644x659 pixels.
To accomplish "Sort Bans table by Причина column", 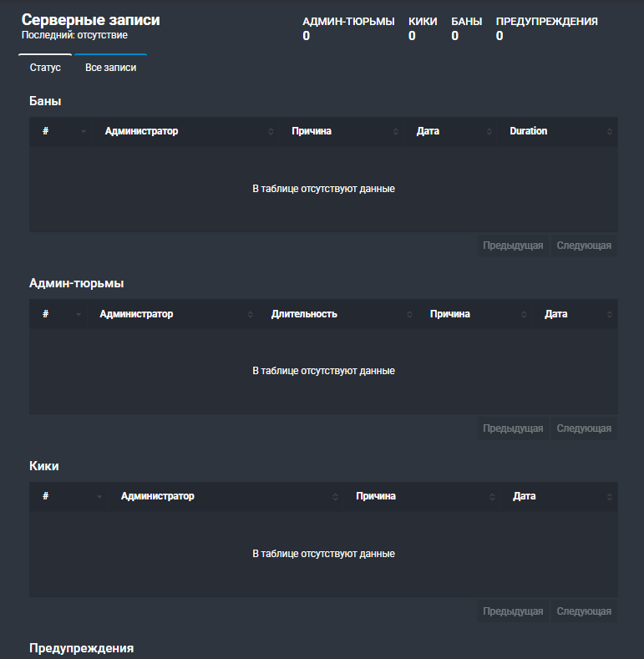I will 341,131.
